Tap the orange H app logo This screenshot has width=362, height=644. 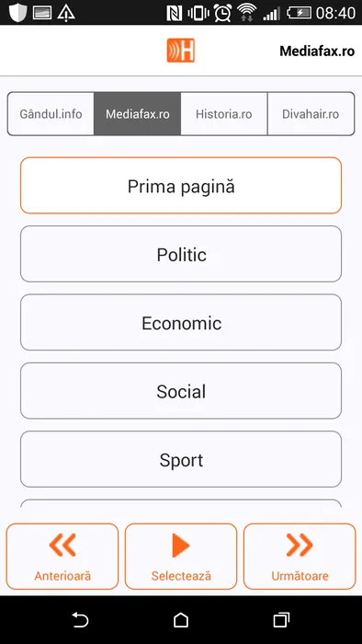[x=181, y=51]
